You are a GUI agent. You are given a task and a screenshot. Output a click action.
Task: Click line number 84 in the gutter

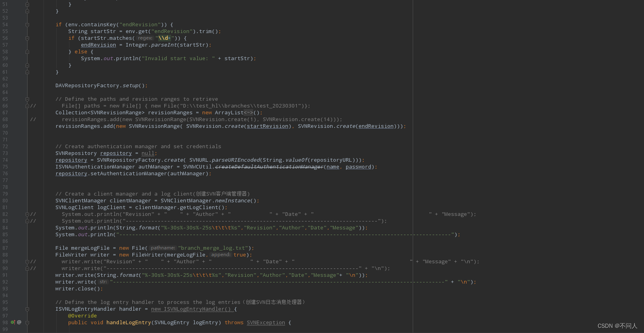pos(5,228)
